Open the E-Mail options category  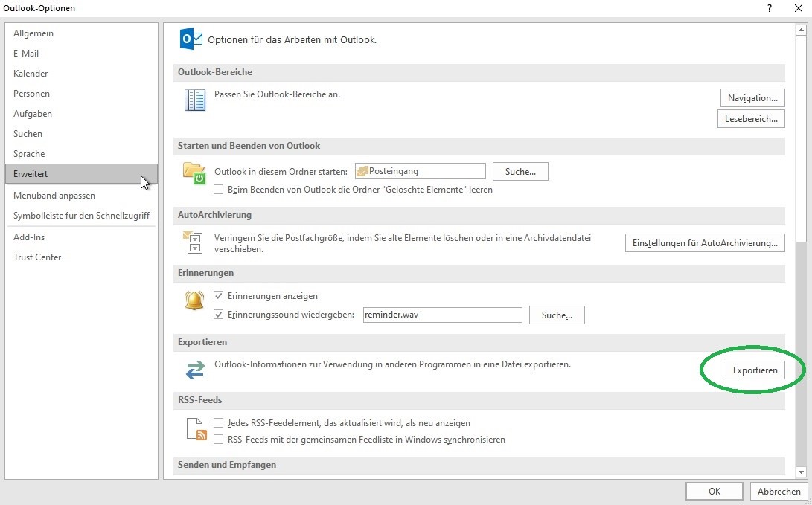coord(81,54)
